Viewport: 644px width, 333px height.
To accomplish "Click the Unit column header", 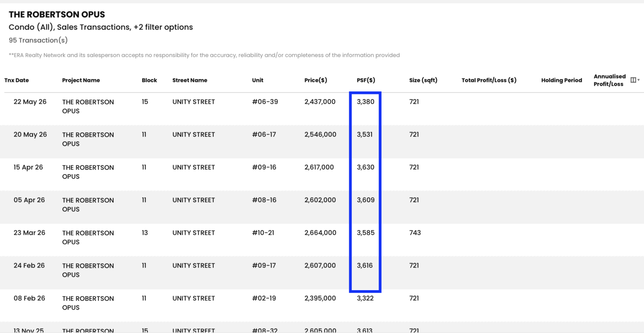I will click(258, 80).
